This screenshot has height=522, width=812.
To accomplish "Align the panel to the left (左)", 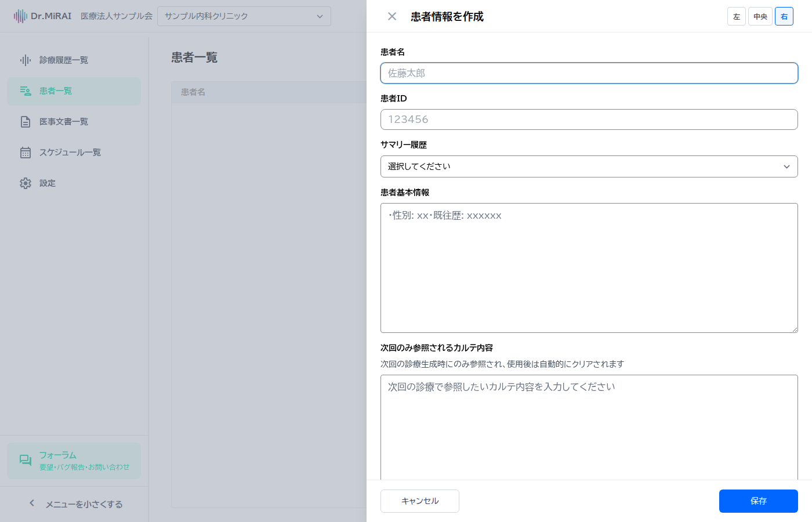I will 737,16.
